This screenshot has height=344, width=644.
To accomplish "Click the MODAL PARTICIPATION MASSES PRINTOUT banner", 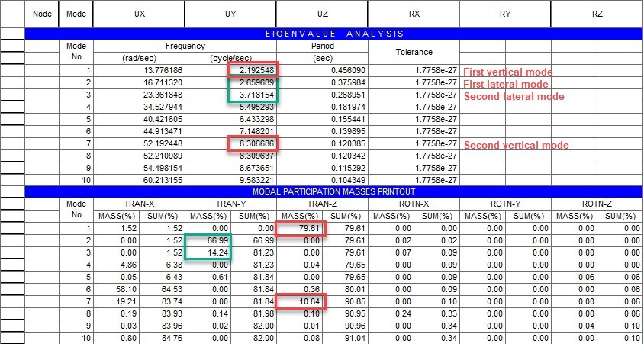I will [334, 191].
